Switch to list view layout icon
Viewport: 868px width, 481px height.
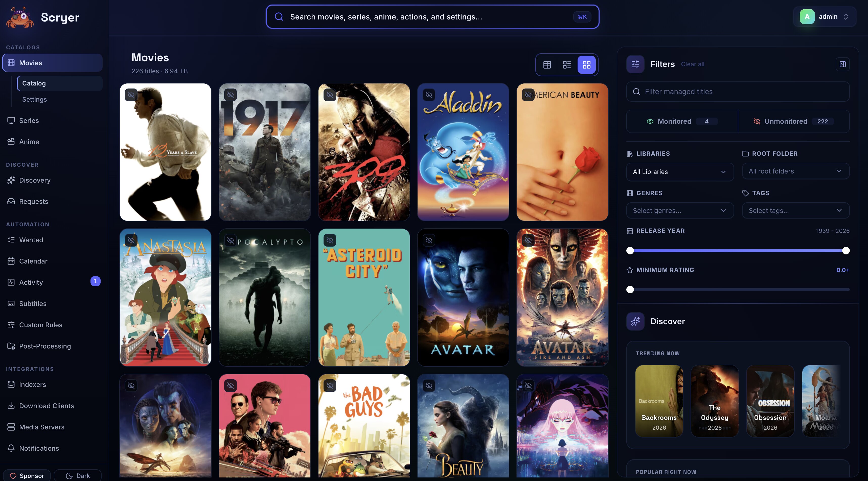click(x=567, y=64)
